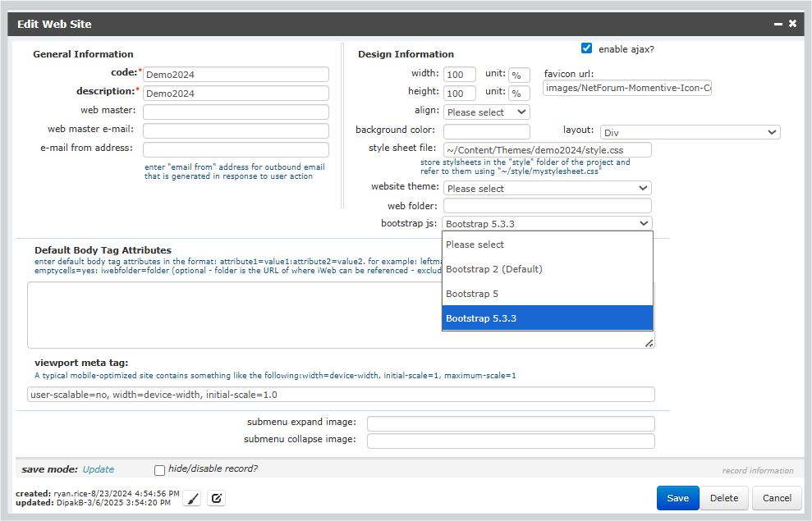This screenshot has width=812, height=521.
Task: Open the layout Div dropdown
Action: pos(690,132)
